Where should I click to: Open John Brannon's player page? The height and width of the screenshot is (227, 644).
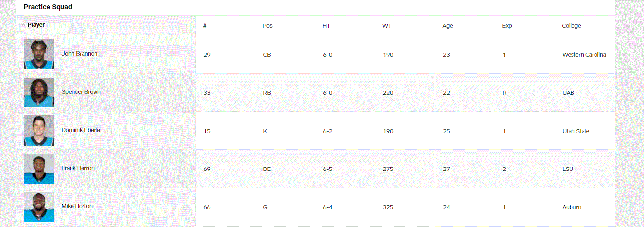click(x=80, y=54)
